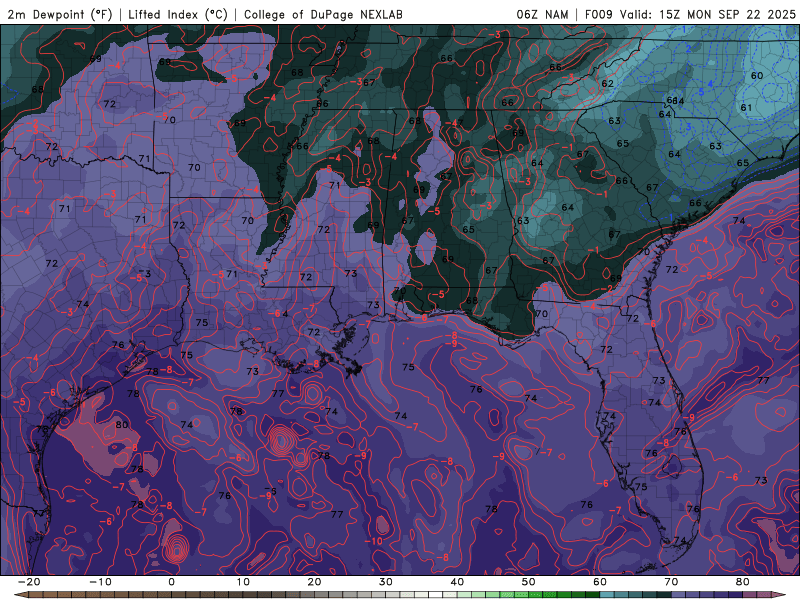Click the '0' label on the color scale
The width and height of the screenshot is (800, 600).
tap(171, 582)
